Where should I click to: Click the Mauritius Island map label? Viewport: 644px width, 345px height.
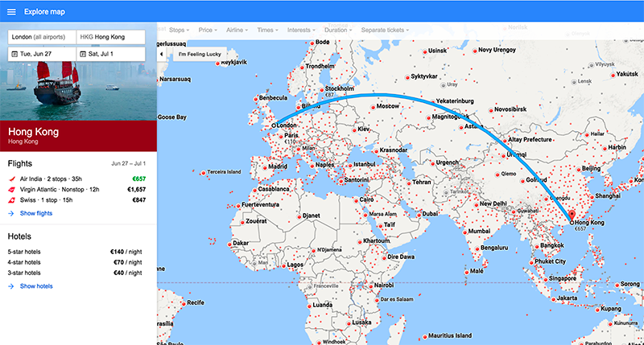pos(450,335)
